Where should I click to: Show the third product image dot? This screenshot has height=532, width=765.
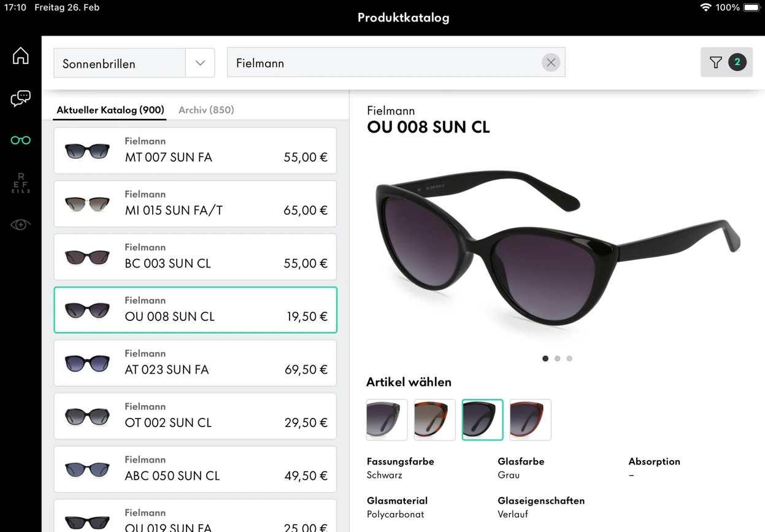pyautogui.click(x=569, y=358)
